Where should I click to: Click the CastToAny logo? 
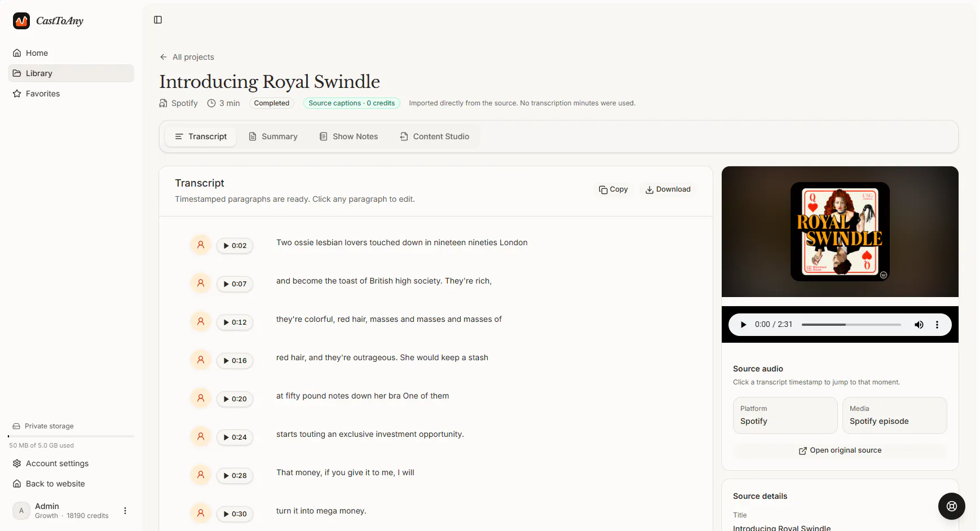coord(48,21)
